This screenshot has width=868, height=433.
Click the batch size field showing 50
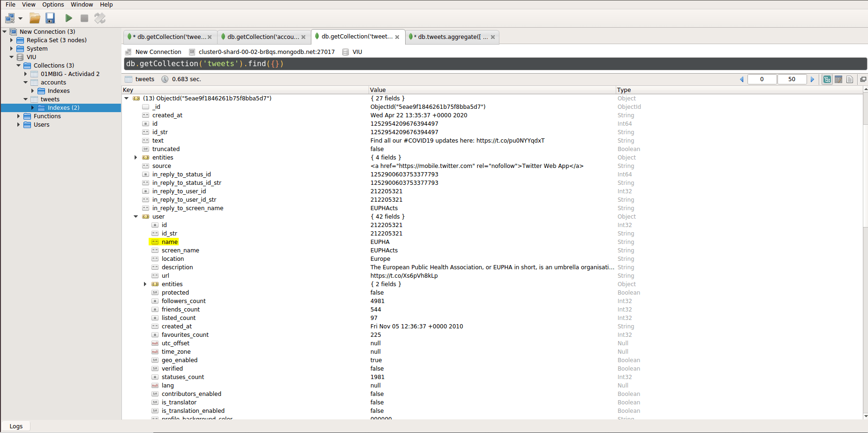pos(792,79)
